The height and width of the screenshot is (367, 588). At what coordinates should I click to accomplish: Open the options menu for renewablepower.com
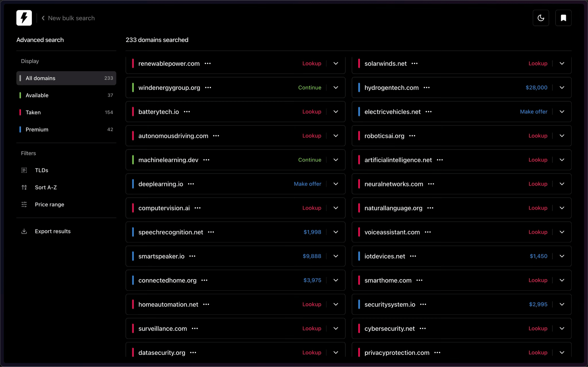pyautogui.click(x=208, y=63)
